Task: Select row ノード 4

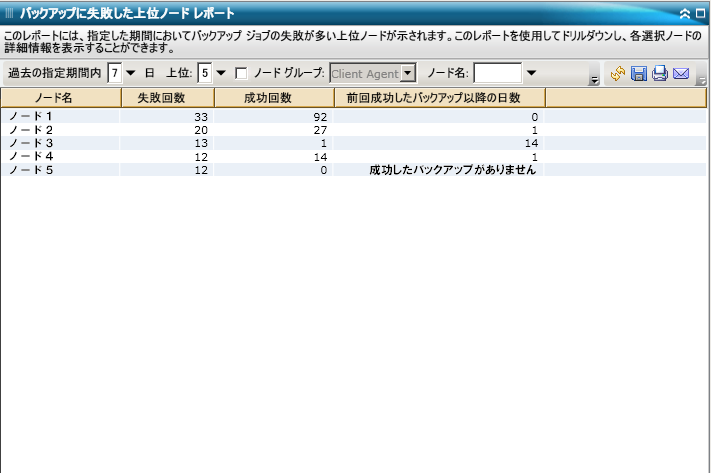Action: pyautogui.click(x=354, y=157)
